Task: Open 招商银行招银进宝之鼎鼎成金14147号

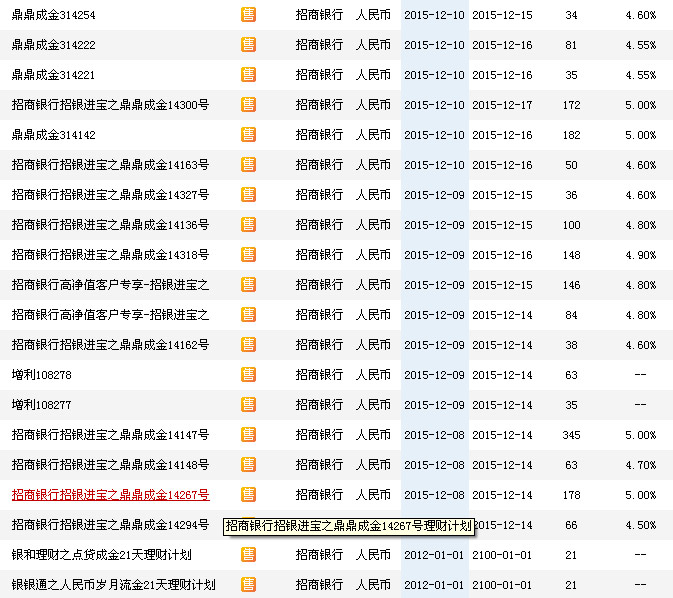Action: [110, 435]
